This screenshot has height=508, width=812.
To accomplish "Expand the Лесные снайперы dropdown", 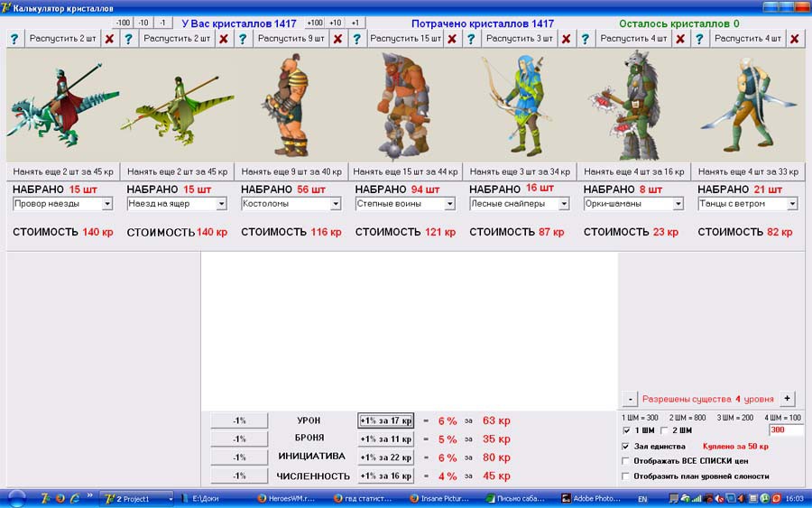I will 564,204.
